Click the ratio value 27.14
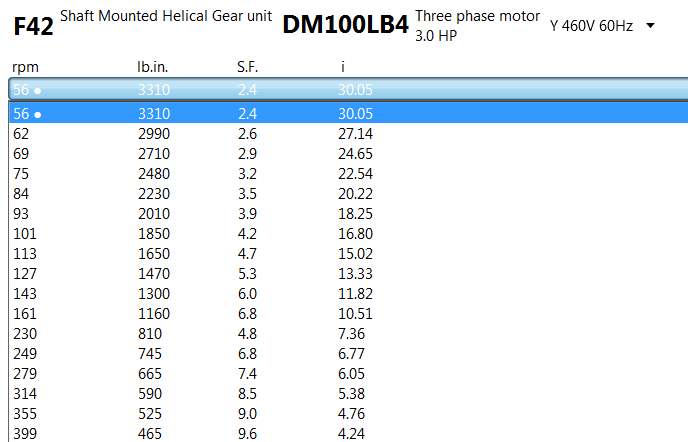Screen dimensions: 688x442 355,133
